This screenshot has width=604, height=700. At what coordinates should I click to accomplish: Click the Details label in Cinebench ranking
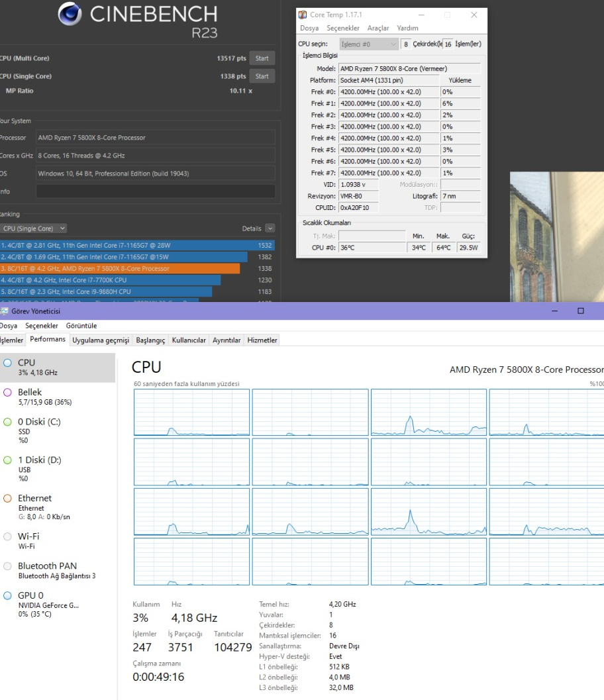point(251,228)
